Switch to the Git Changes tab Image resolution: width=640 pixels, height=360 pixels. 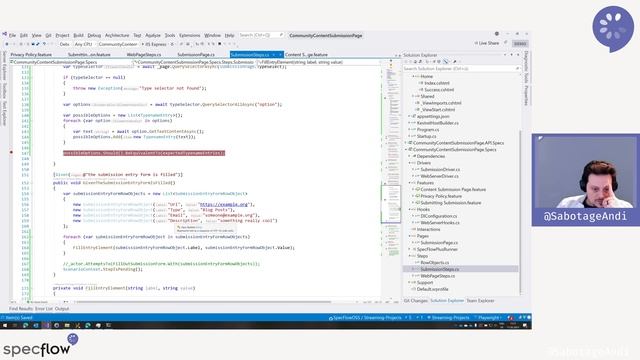coord(416,300)
